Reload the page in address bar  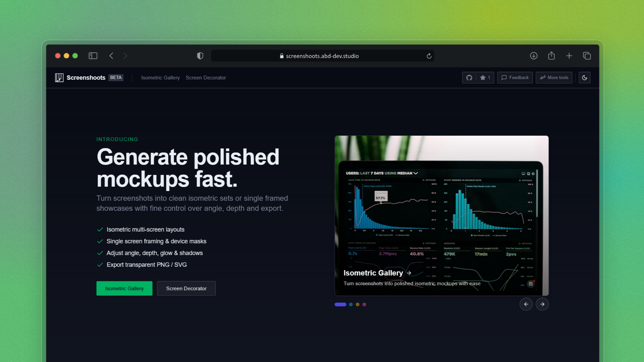click(429, 56)
